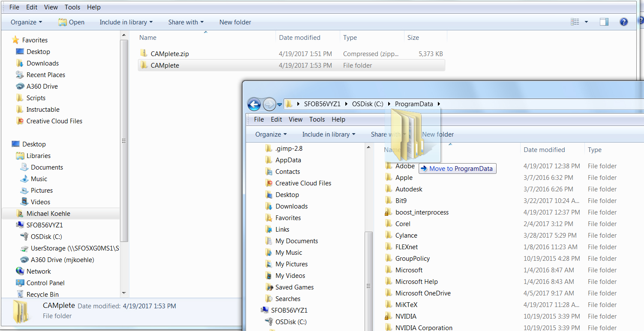Open the Tools menu in the ProgramData window

317,119
